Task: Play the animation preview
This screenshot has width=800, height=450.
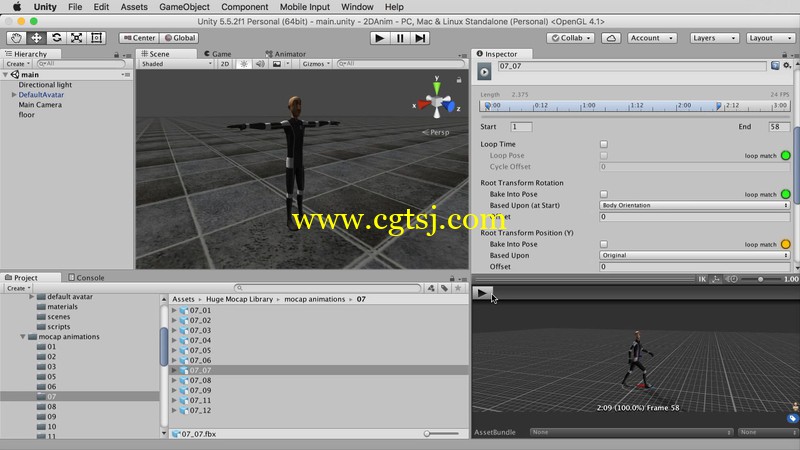Action: coord(482,293)
